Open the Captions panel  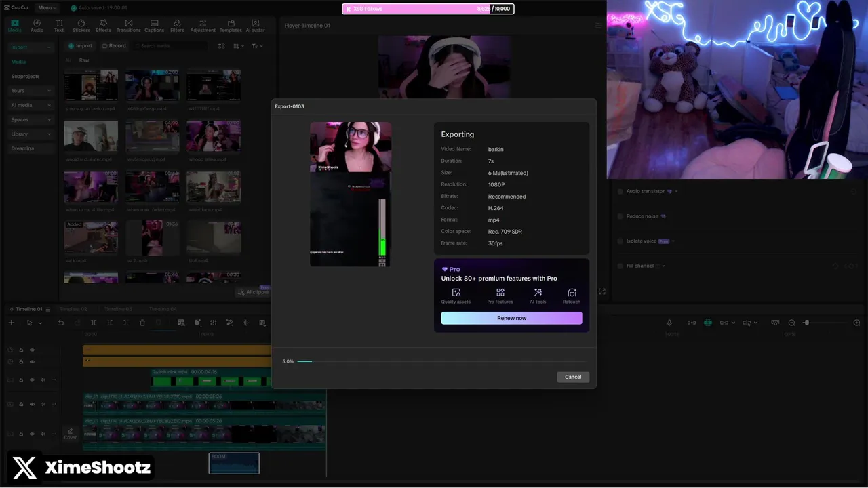click(x=154, y=26)
